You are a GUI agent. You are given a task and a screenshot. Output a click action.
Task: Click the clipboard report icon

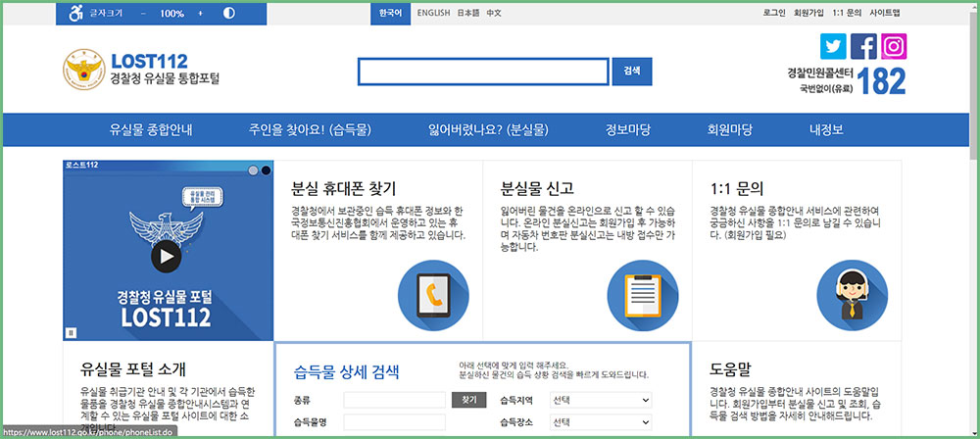point(643,295)
